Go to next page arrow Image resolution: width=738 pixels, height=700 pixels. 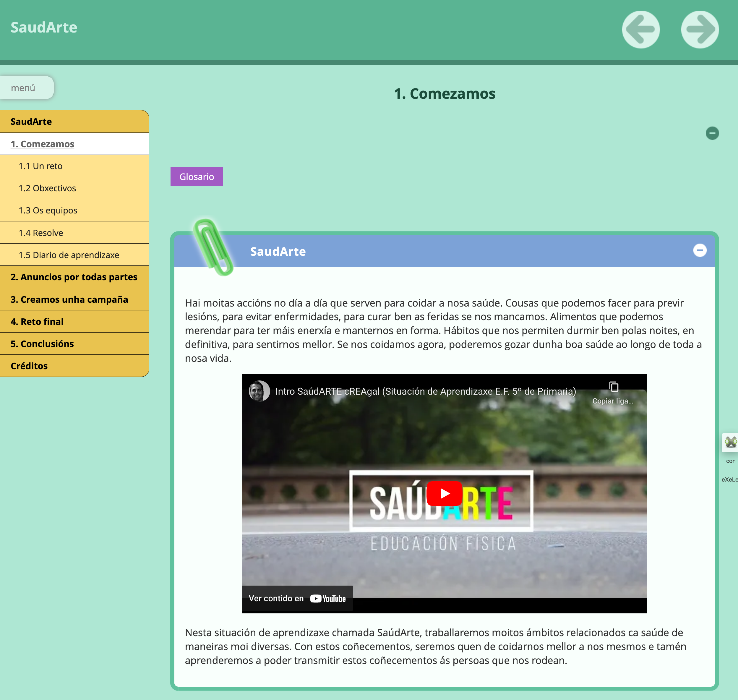(x=700, y=30)
